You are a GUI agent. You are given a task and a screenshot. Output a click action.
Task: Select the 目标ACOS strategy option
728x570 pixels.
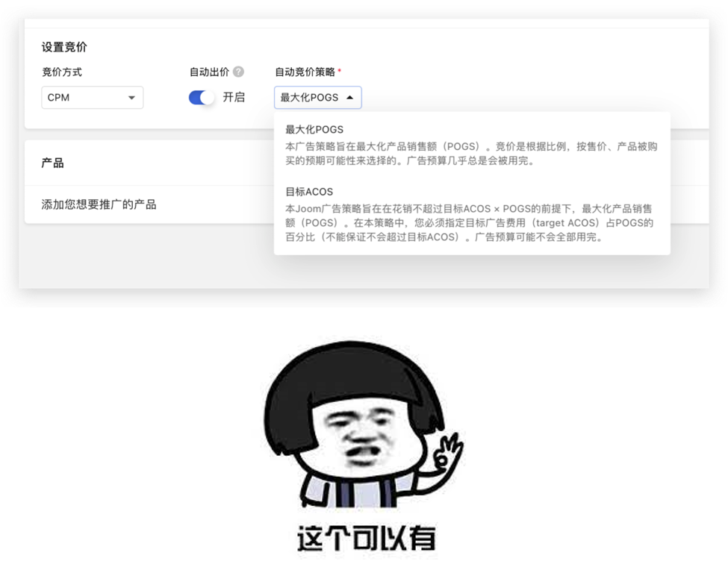[x=472, y=214]
